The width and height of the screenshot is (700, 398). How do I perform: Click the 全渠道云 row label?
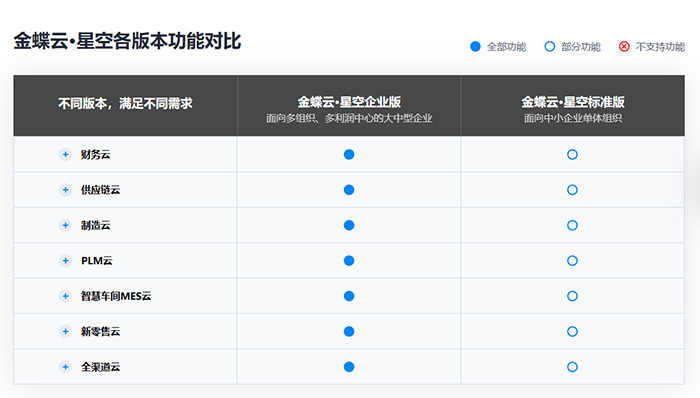pyautogui.click(x=100, y=367)
